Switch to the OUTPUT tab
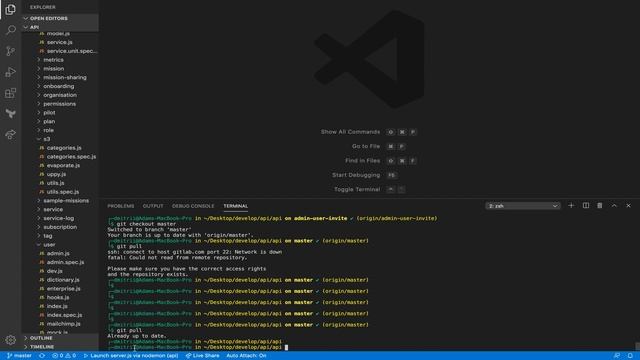The width and height of the screenshot is (640, 360). coord(153,206)
